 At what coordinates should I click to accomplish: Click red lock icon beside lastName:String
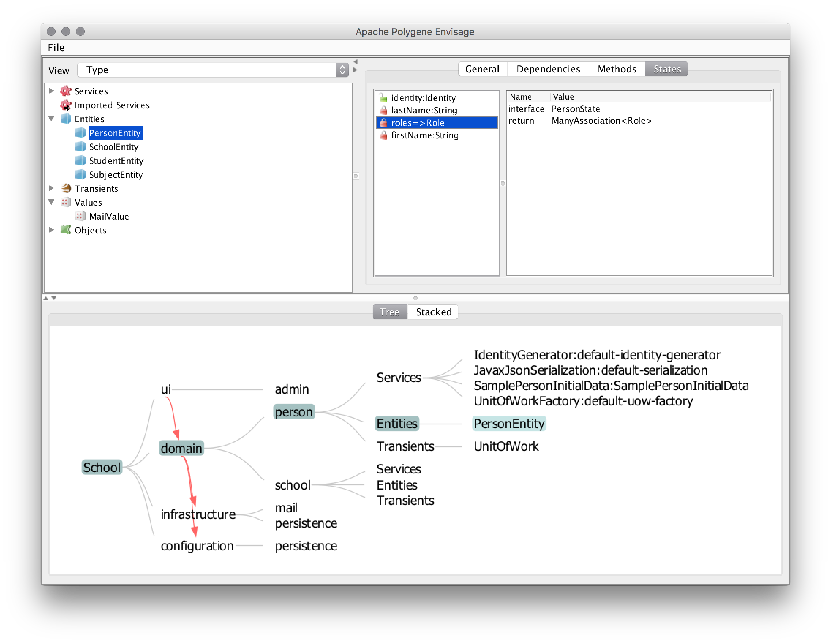pyautogui.click(x=384, y=111)
